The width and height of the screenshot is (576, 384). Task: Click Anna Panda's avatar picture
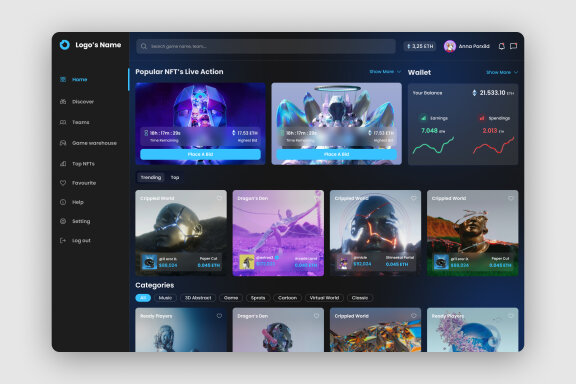tap(450, 46)
